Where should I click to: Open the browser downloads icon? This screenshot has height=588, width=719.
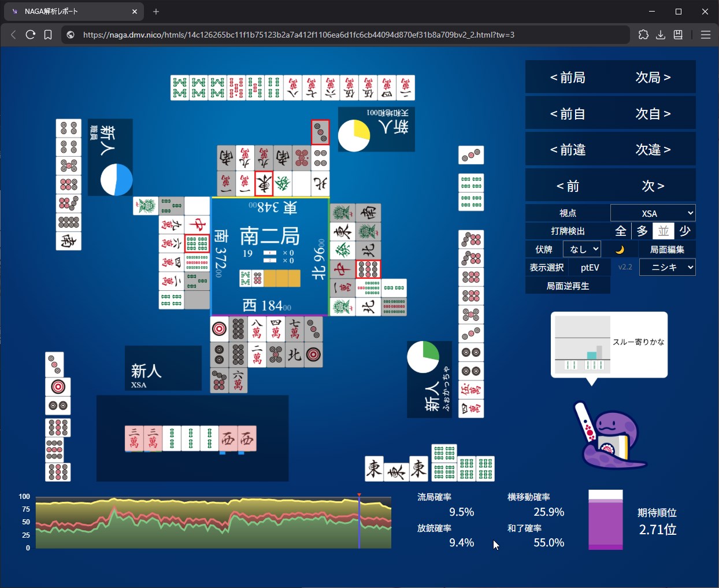[661, 35]
